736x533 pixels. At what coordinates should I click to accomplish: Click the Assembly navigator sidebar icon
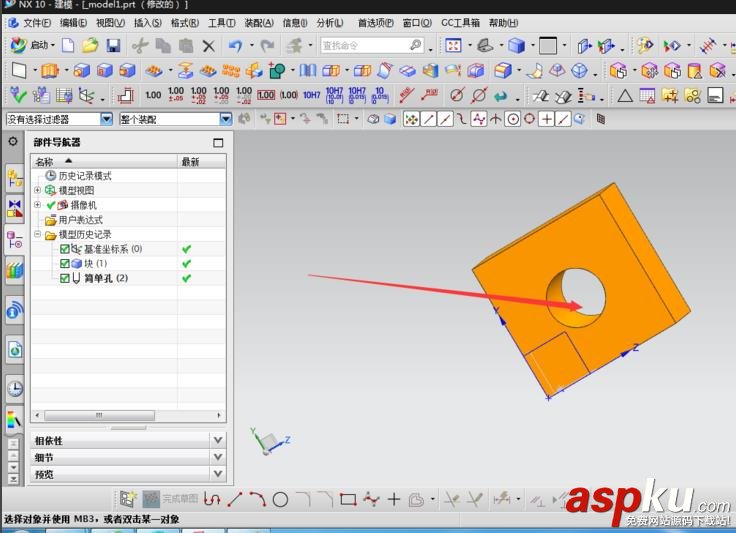[x=15, y=178]
